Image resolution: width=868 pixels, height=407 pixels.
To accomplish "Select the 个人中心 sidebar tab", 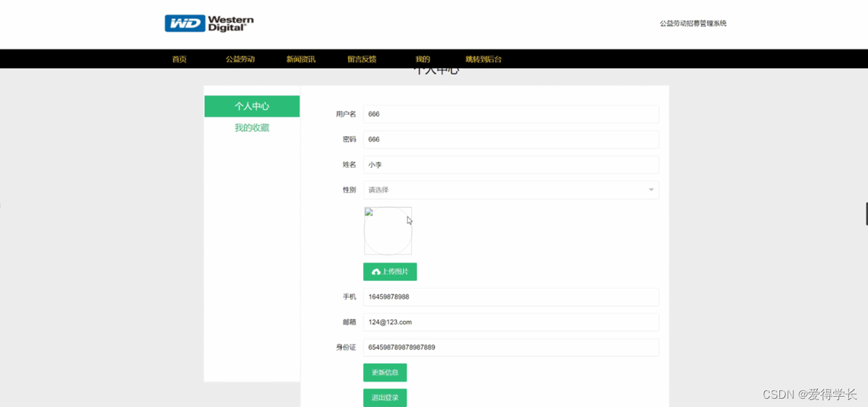I will click(x=252, y=106).
